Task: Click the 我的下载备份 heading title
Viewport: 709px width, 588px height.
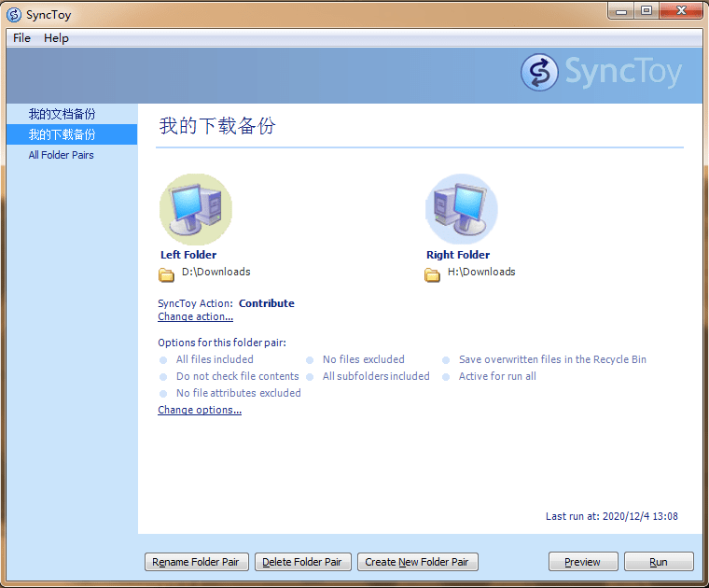Action: point(217,126)
